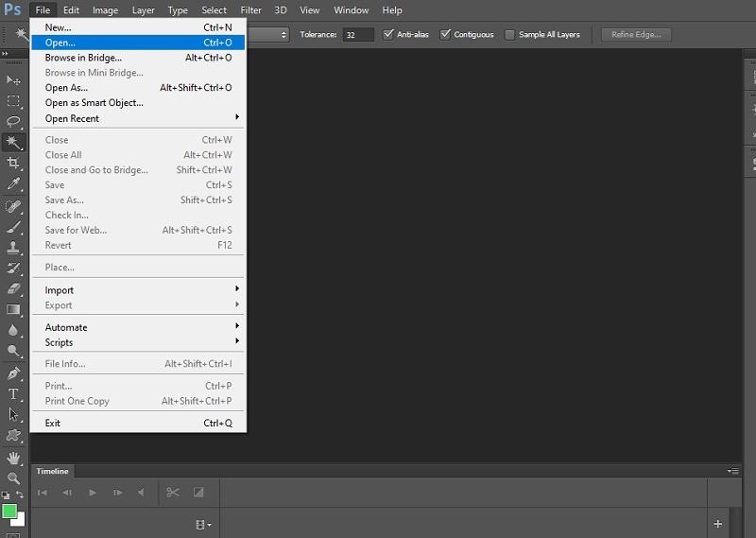Expand the Scripts submenu
This screenshot has height=538, width=756.
click(x=138, y=342)
